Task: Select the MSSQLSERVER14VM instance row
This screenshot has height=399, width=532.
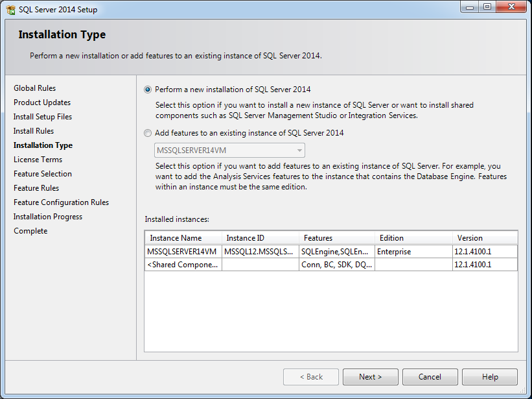Action: coord(182,252)
